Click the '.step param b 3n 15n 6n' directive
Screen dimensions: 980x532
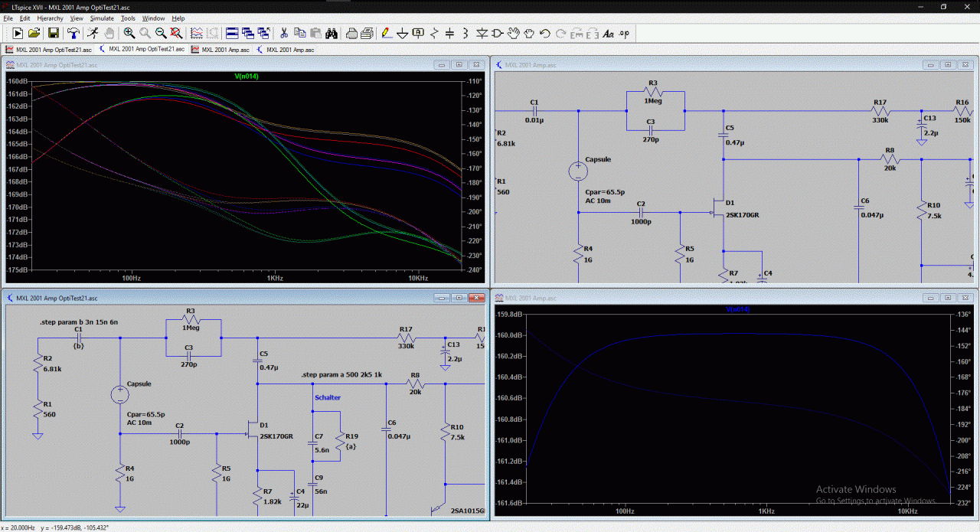79,322
